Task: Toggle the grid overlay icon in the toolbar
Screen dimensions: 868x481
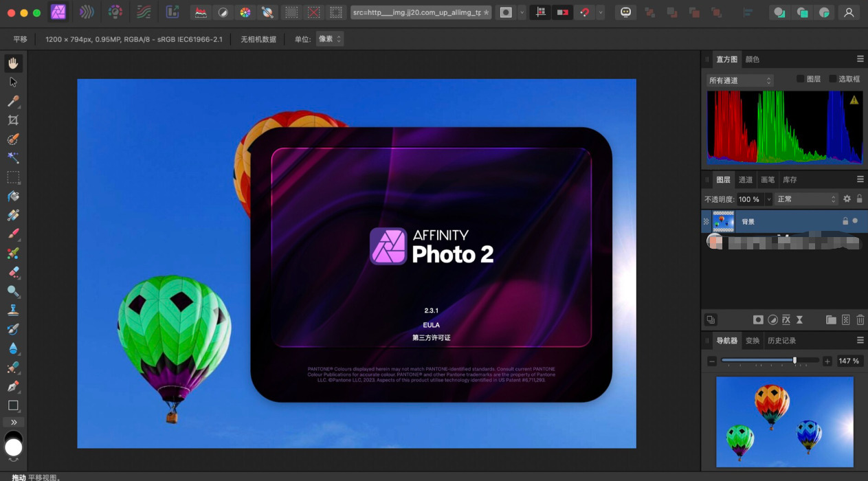Action: point(540,12)
